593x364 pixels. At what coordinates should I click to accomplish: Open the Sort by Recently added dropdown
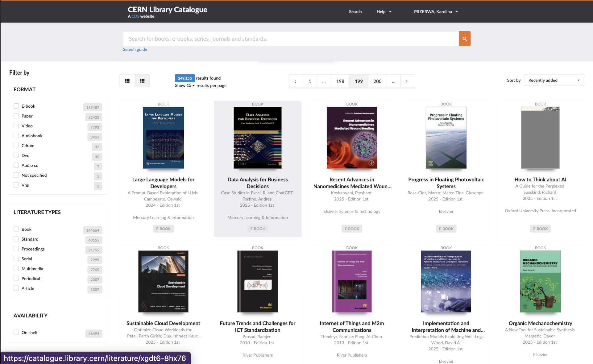(x=554, y=80)
